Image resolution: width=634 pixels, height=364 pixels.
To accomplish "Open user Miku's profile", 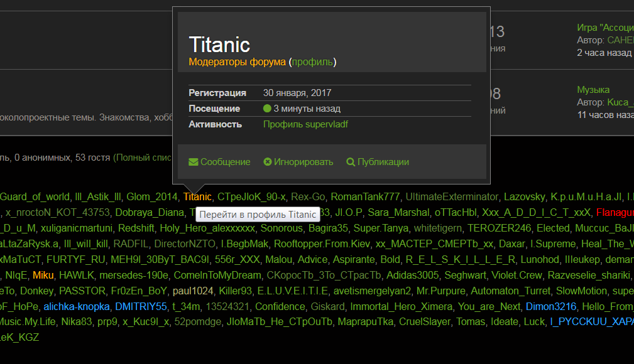I will (43, 275).
